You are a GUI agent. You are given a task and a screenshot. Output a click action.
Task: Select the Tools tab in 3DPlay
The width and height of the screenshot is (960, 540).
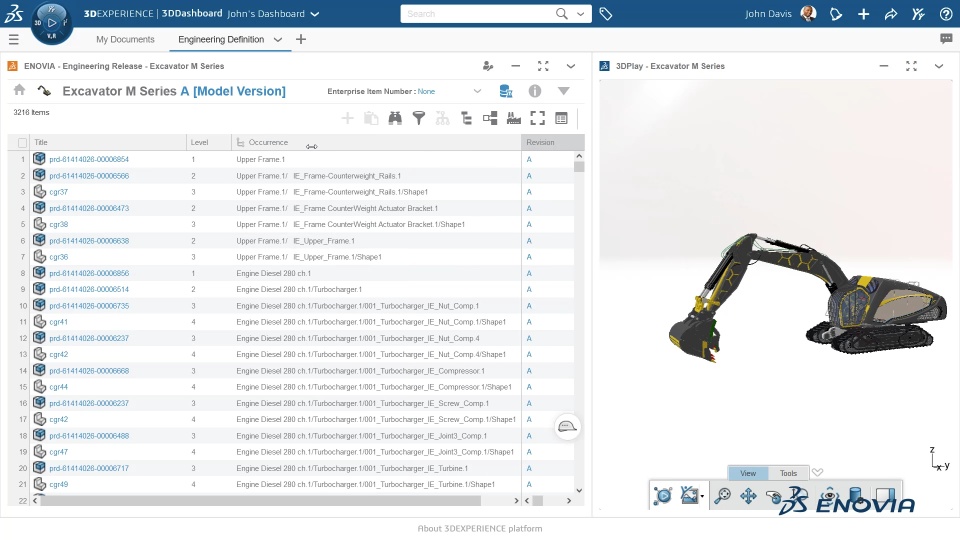coord(789,473)
